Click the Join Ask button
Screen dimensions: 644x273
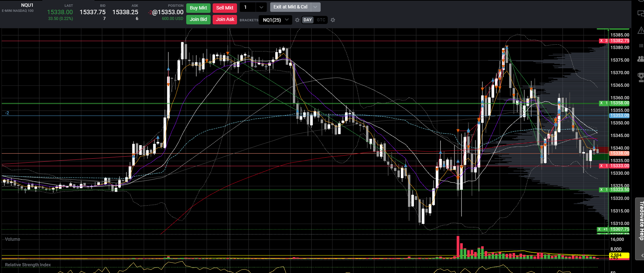225,19
